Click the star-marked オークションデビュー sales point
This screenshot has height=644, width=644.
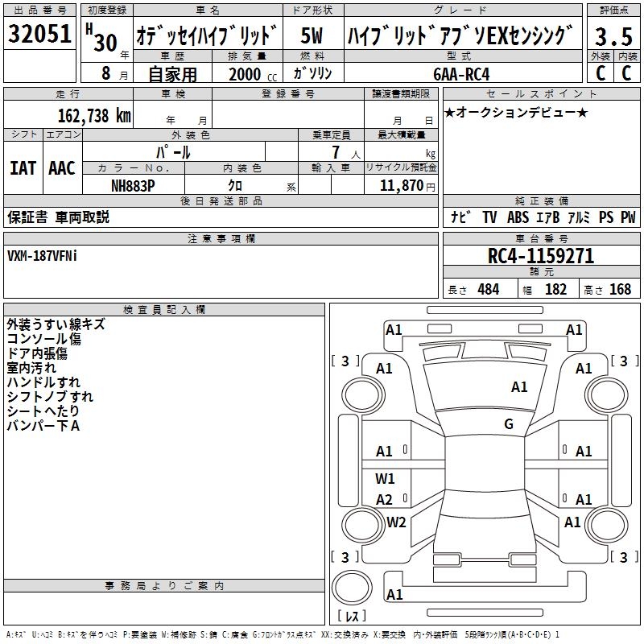click(x=515, y=112)
